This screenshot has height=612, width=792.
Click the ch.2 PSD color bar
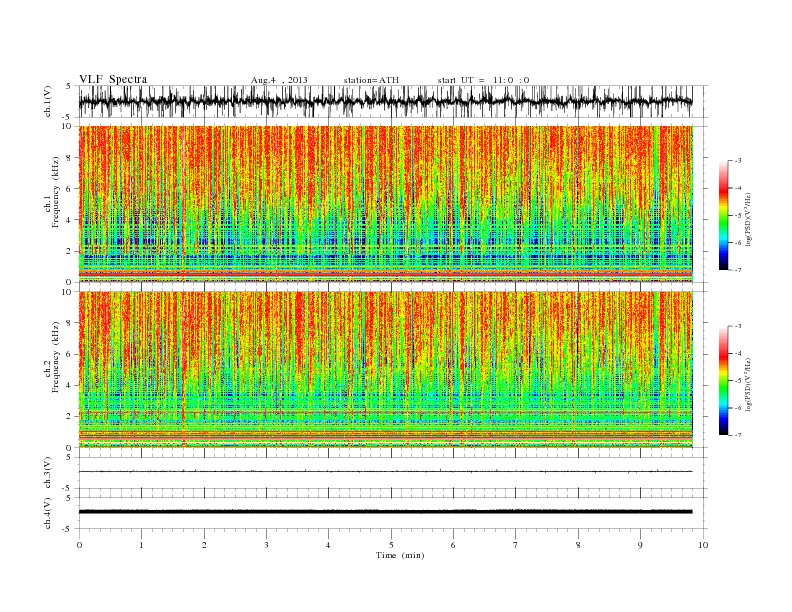point(723,380)
